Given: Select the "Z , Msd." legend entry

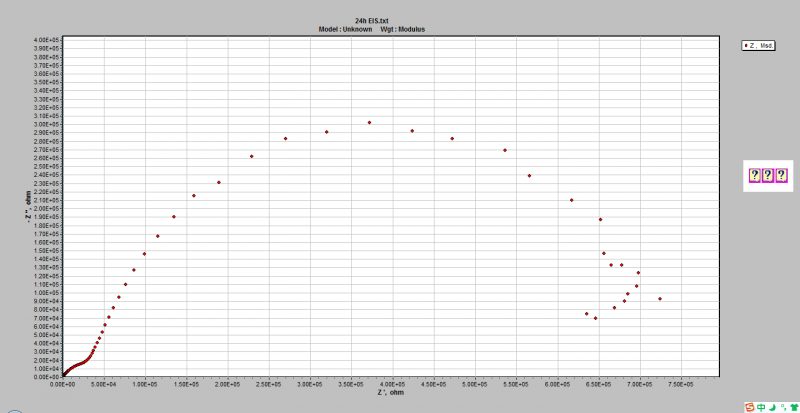Looking at the screenshot, I should pyautogui.click(x=758, y=45).
